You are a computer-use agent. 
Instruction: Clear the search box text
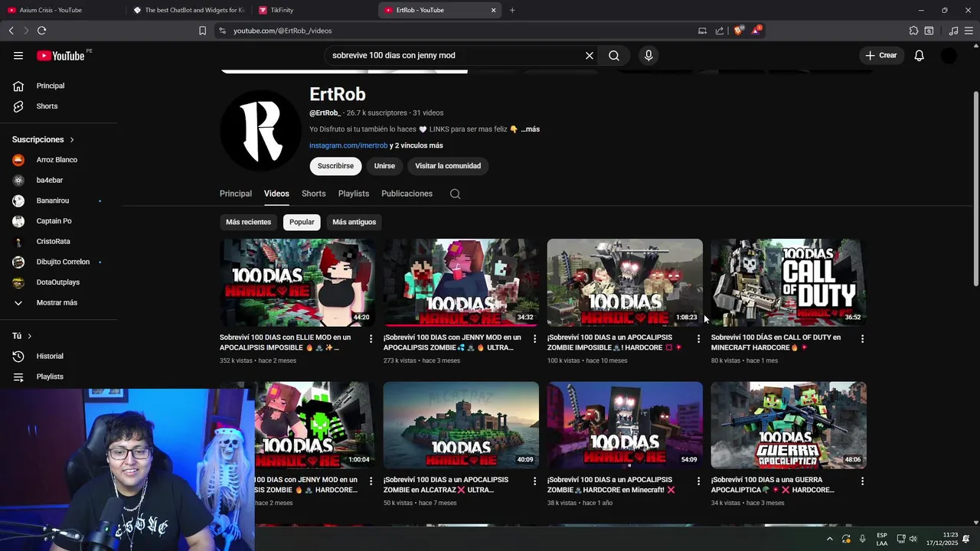pyautogui.click(x=590, y=56)
